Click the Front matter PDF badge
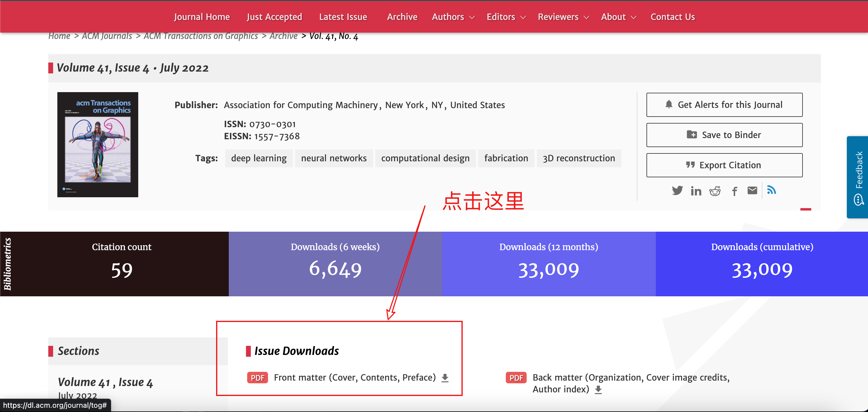Image resolution: width=868 pixels, height=412 pixels. click(x=257, y=378)
